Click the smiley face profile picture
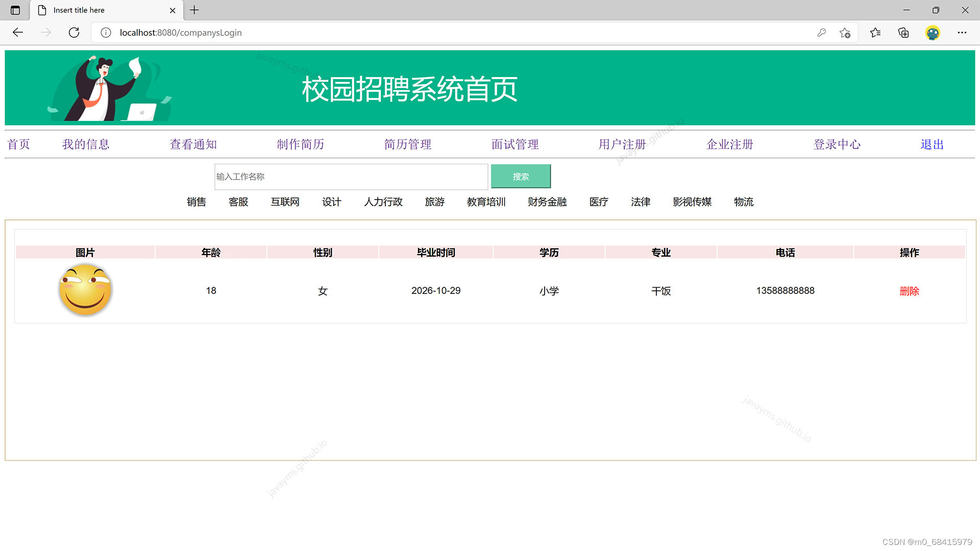The height and width of the screenshot is (551, 980). click(x=85, y=290)
